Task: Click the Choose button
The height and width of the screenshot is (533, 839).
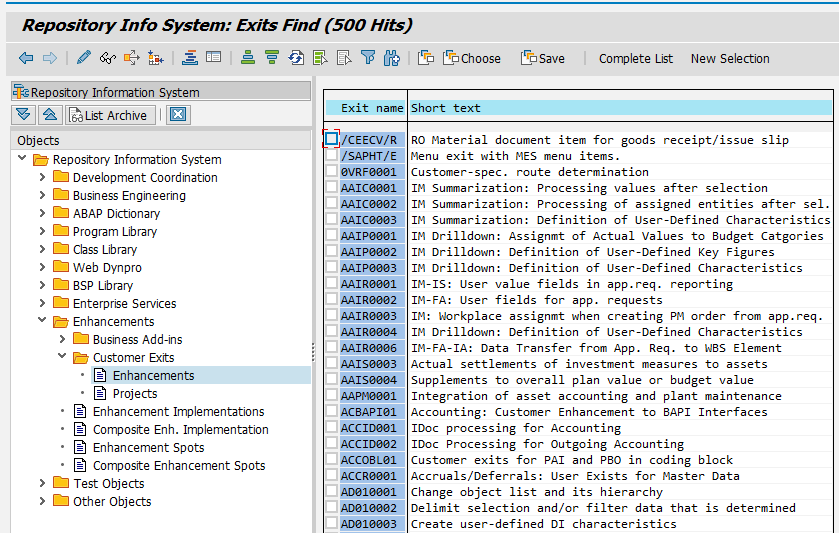Action: pos(472,58)
